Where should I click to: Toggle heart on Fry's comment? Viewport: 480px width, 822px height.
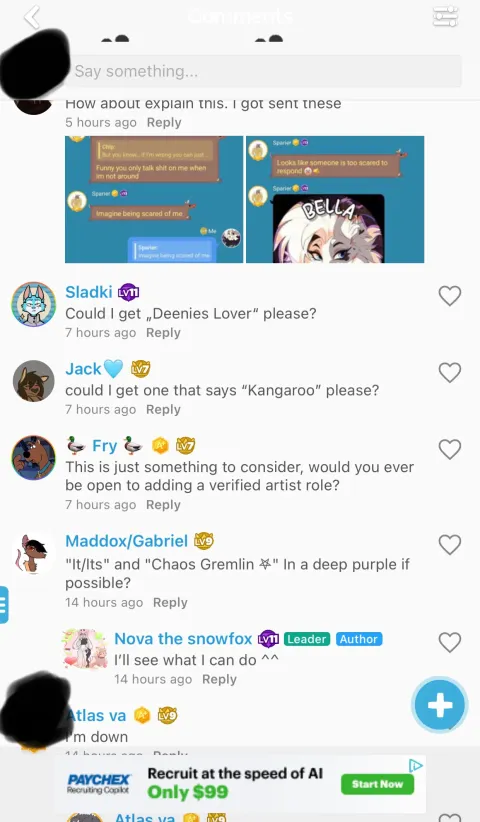coord(450,449)
